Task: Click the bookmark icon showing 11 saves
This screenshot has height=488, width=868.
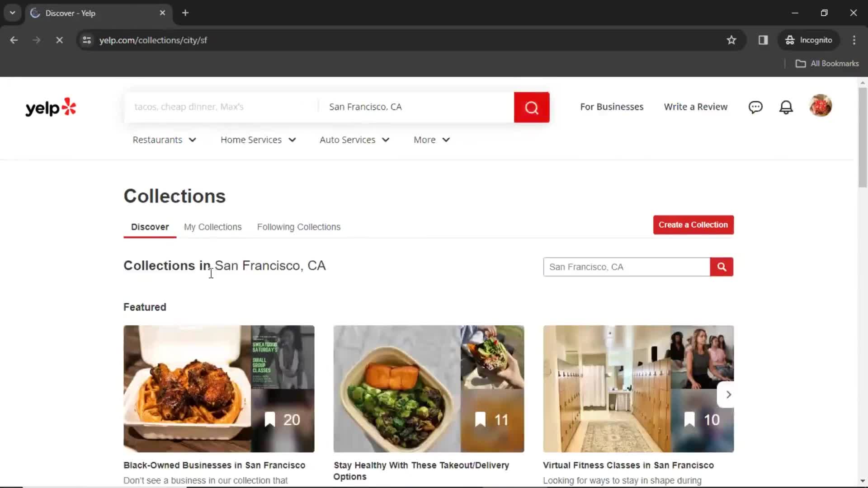Action: point(479,419)
